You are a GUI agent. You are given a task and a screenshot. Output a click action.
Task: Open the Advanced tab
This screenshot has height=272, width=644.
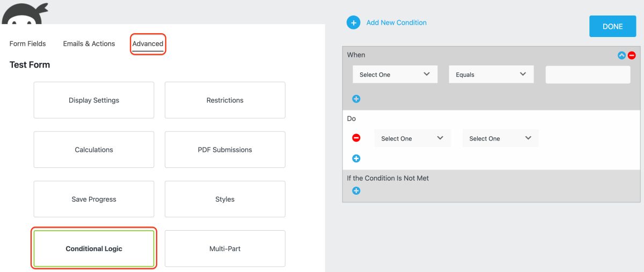(148, 44)
